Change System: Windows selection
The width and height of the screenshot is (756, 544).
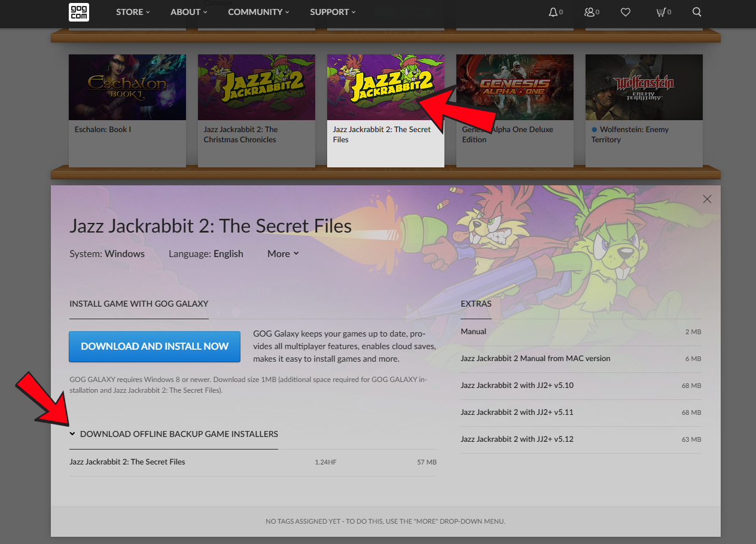pos(107,253)
